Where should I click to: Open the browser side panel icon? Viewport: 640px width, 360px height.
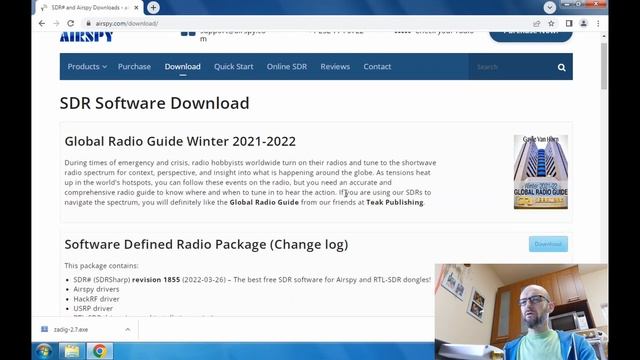[569, 23]
